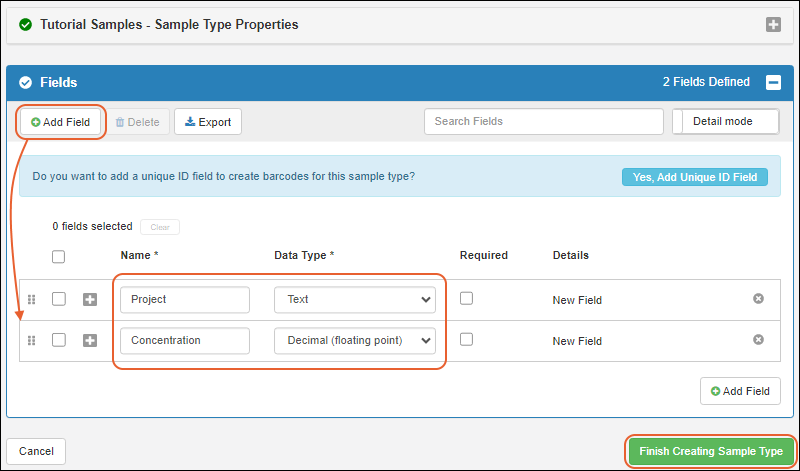Click the Cancel button
This screenshot has height=471, width=800.
36,451
